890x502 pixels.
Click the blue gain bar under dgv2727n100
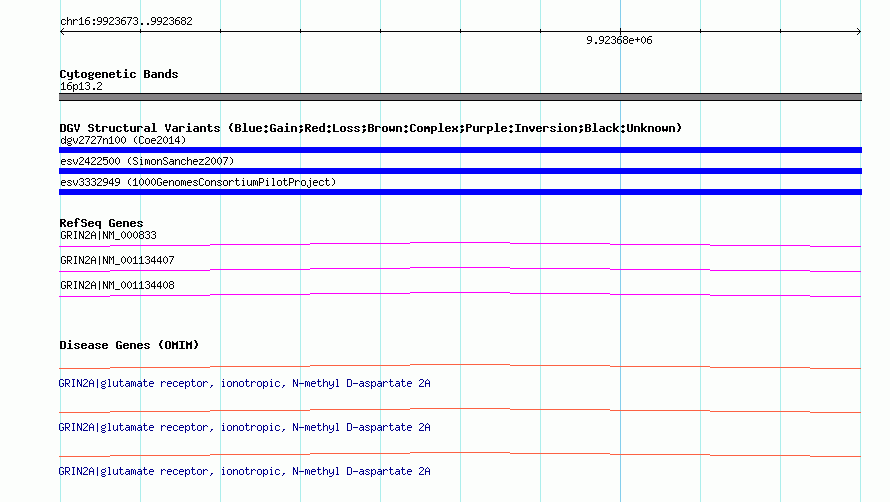click(460, 150)
